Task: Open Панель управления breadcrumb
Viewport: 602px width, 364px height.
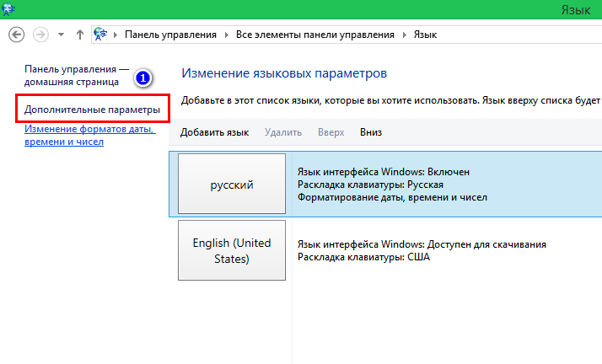Action: point(170,35)
